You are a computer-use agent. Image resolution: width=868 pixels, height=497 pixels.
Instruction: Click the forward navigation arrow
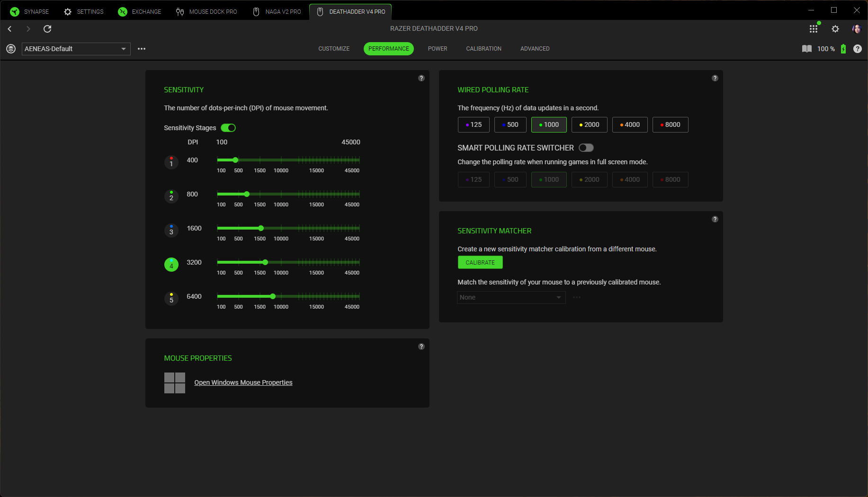click(x=28, y=29)
